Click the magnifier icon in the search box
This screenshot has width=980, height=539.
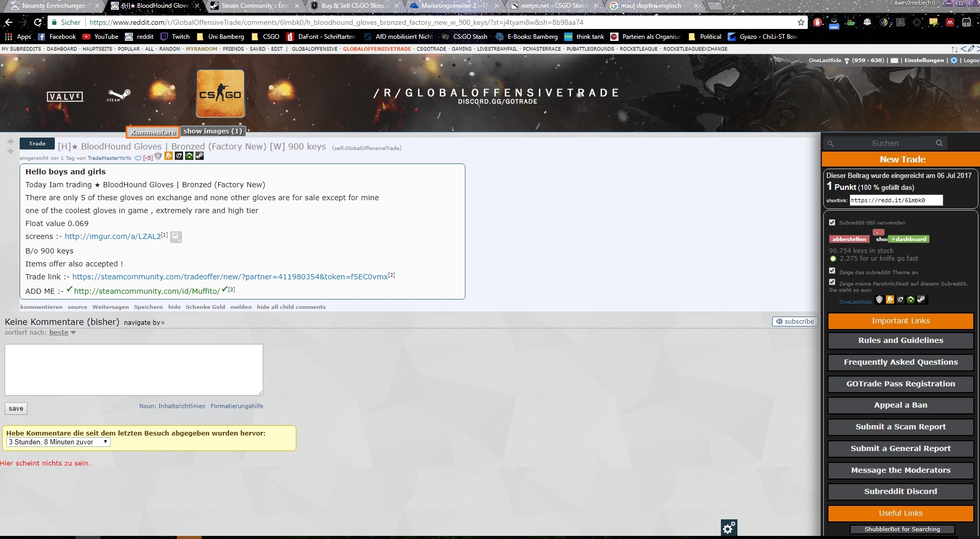[939, 143]
